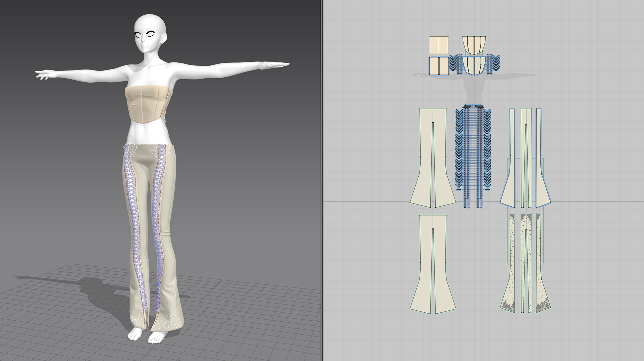Select the beige corset top on the avatar

click(x=146, y=104)
